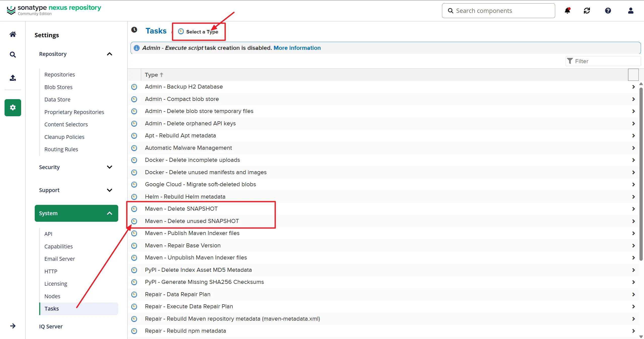Click the Tasks clock icon in page header

tap(134, 30)
